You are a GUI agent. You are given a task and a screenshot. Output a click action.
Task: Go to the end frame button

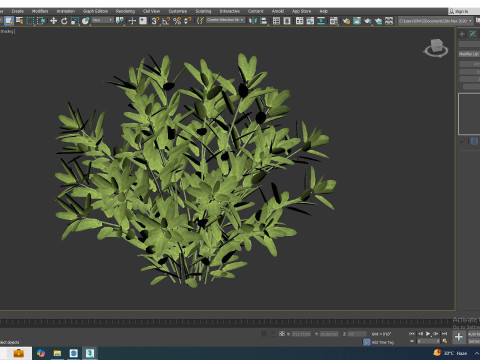coord(444,334)
